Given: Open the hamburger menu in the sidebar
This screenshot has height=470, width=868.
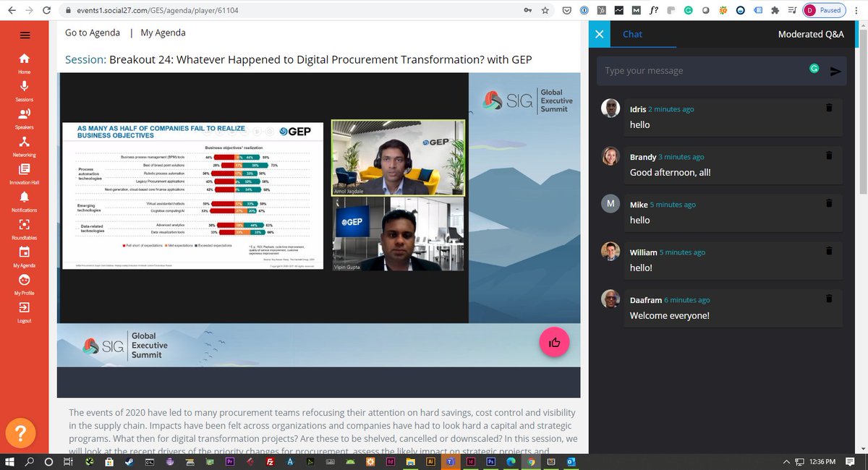Looking at the screenshot, I should coord(25,35).
